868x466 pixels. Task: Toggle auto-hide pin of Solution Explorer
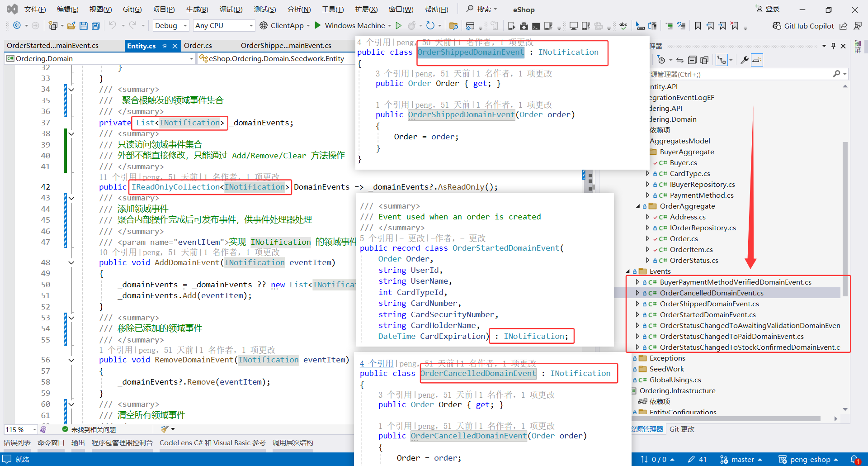pyautogui.click(x=833, y=46)
